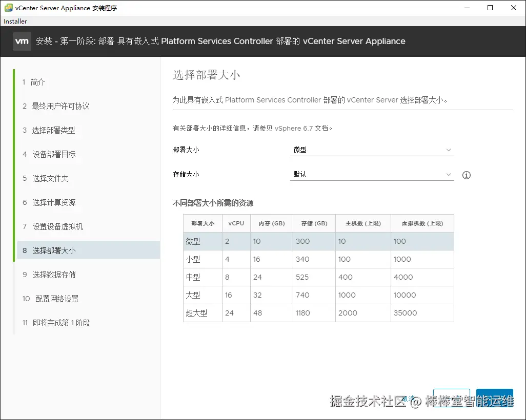Click the 4000 VM limit cell
Viewport: 526px width, 420px height.
pyautogui.click(x=422, y=277)
